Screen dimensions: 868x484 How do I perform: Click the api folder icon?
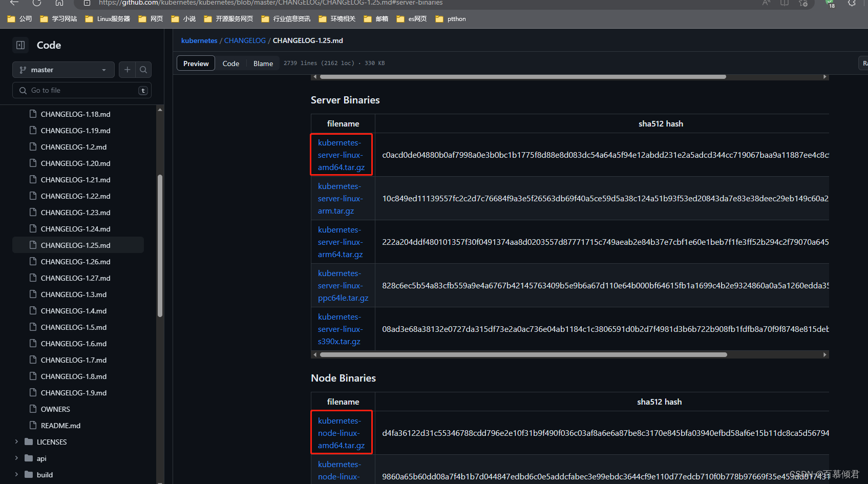point(29,458)
